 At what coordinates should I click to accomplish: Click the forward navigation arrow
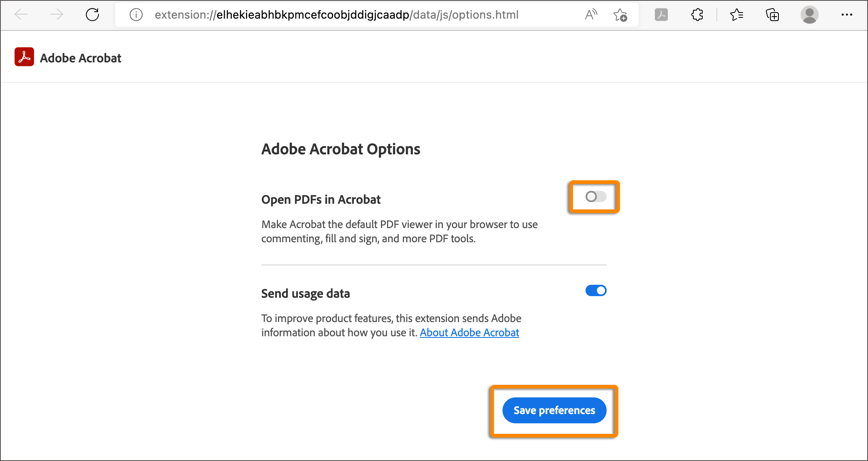[57, 15]
